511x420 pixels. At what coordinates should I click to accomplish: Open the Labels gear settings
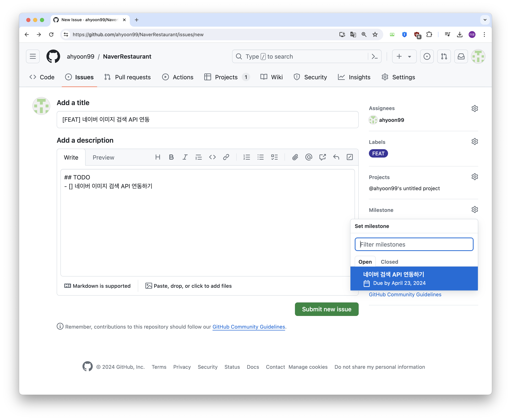(474, 141)
